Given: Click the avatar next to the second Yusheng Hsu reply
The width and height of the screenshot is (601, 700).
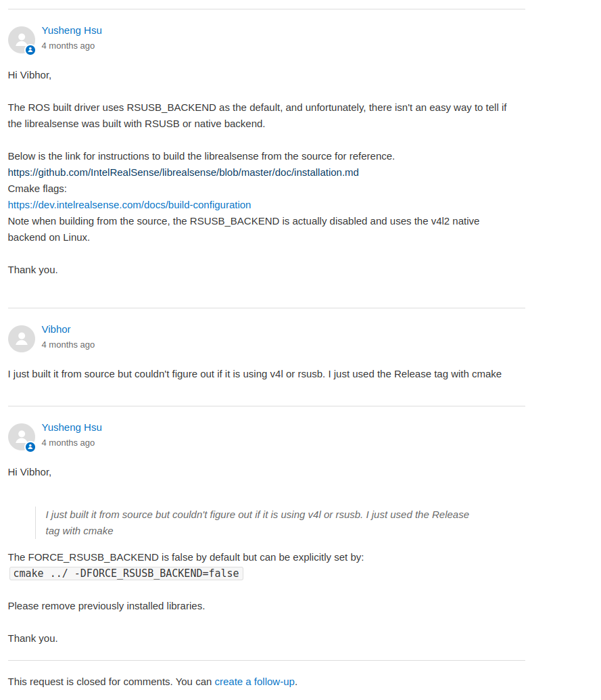Looking at the screenshot, I should (21, 437).
